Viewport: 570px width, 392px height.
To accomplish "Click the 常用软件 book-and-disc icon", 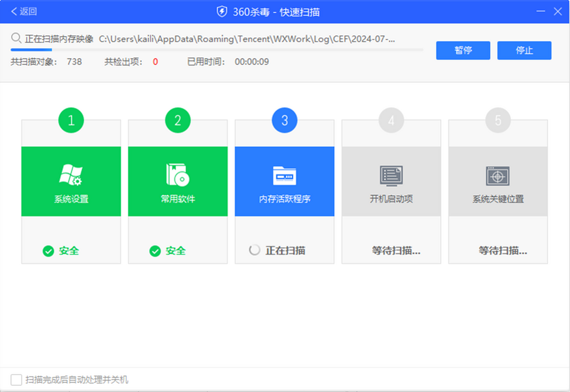I will click(178, 174).
